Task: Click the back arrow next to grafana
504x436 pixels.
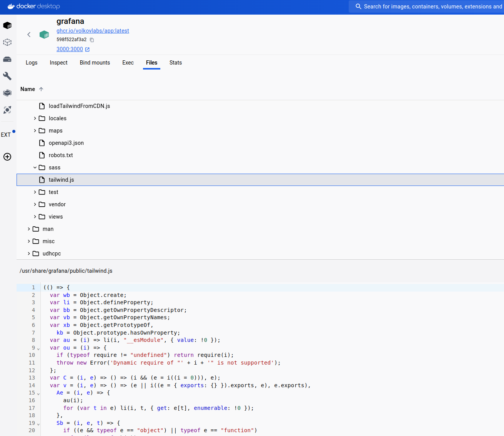Action: pyautogui.click(x=29, y=34)
